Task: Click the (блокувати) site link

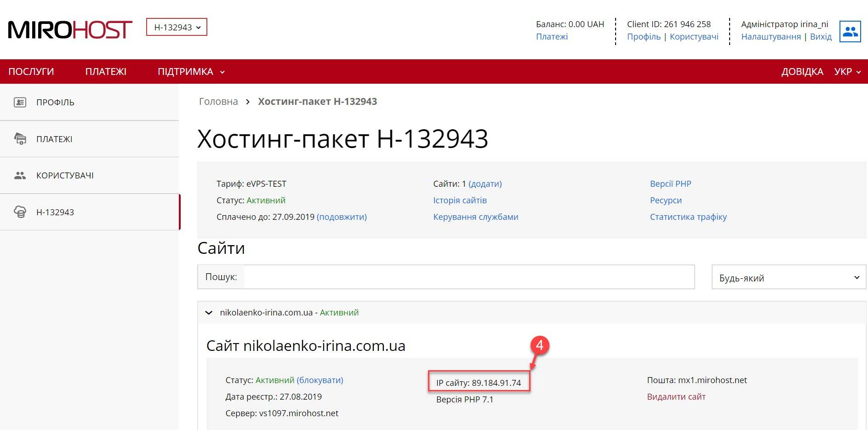Action: click(x=320, y=380)
